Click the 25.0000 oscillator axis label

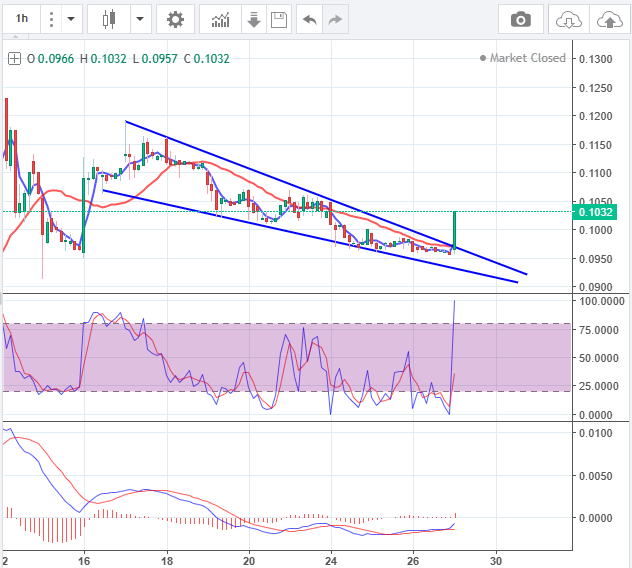coord(598,386)
